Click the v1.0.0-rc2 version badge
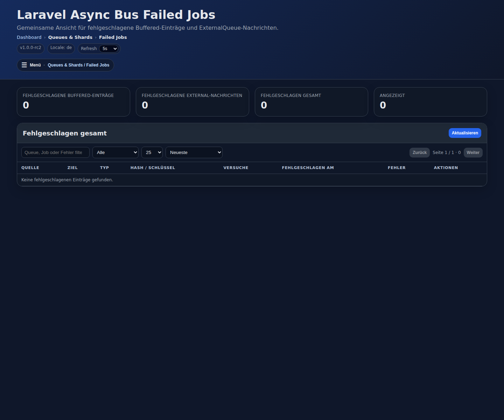 tap(30, 48)
